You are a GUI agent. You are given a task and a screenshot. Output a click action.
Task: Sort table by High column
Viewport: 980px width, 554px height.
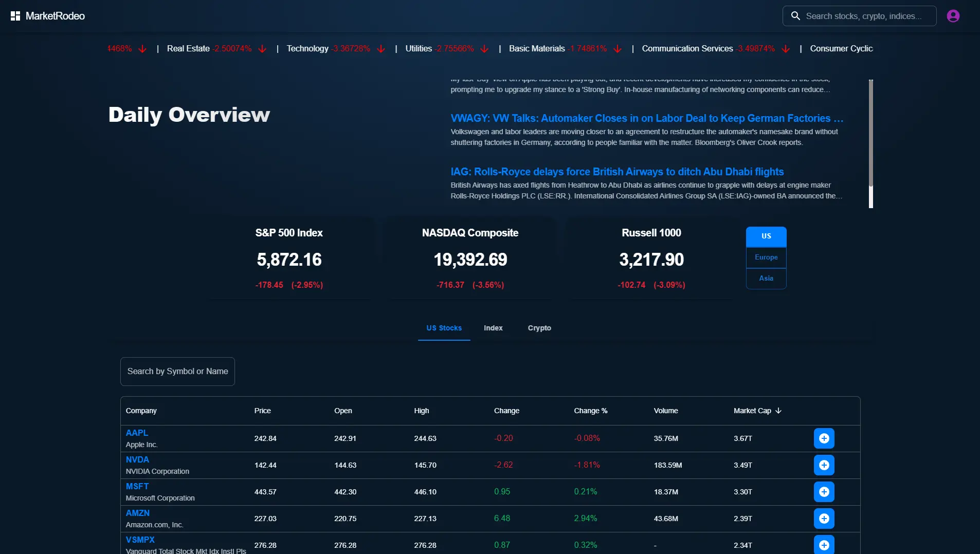pyautogui.click(x=422, y=411)
